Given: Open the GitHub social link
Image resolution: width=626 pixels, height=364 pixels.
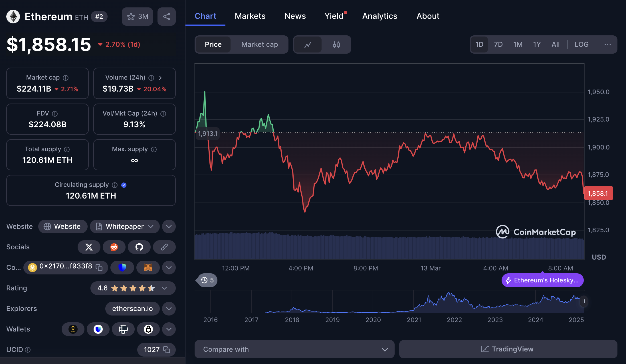Looking at the screenshot, I should (x=139, y=247).
